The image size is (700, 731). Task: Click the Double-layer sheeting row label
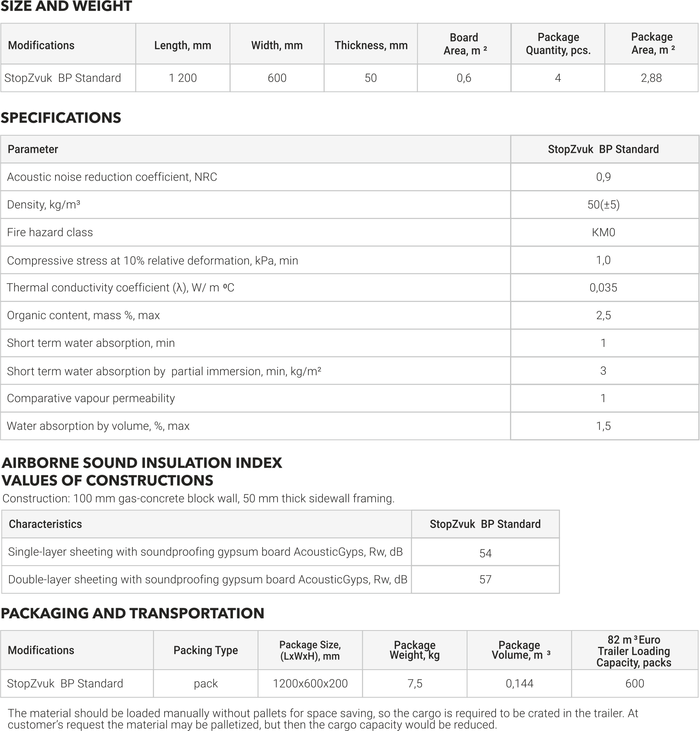[208, 579]
